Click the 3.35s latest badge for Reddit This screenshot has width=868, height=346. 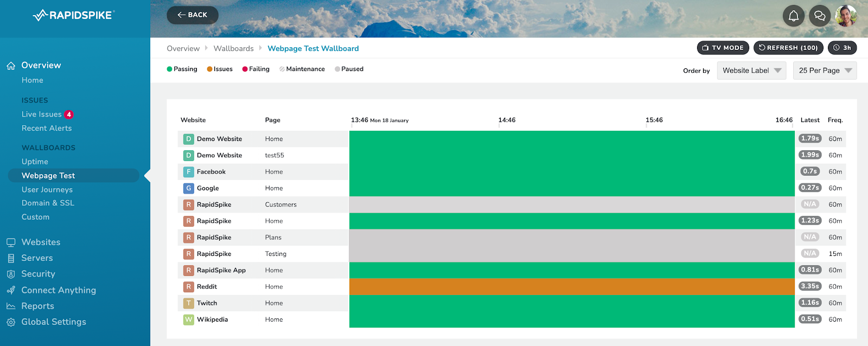coord(810,286)
